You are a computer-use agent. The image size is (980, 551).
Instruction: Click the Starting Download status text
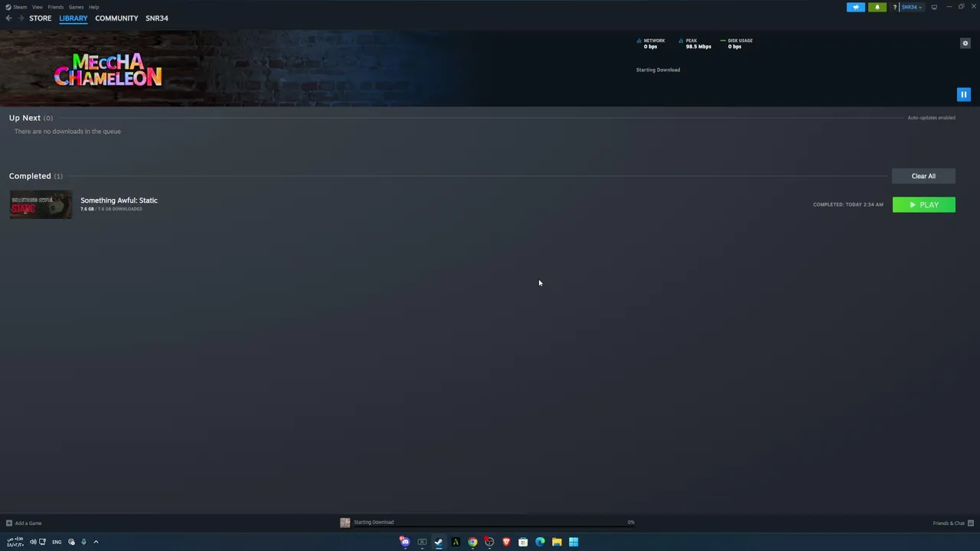click(658, 70)
